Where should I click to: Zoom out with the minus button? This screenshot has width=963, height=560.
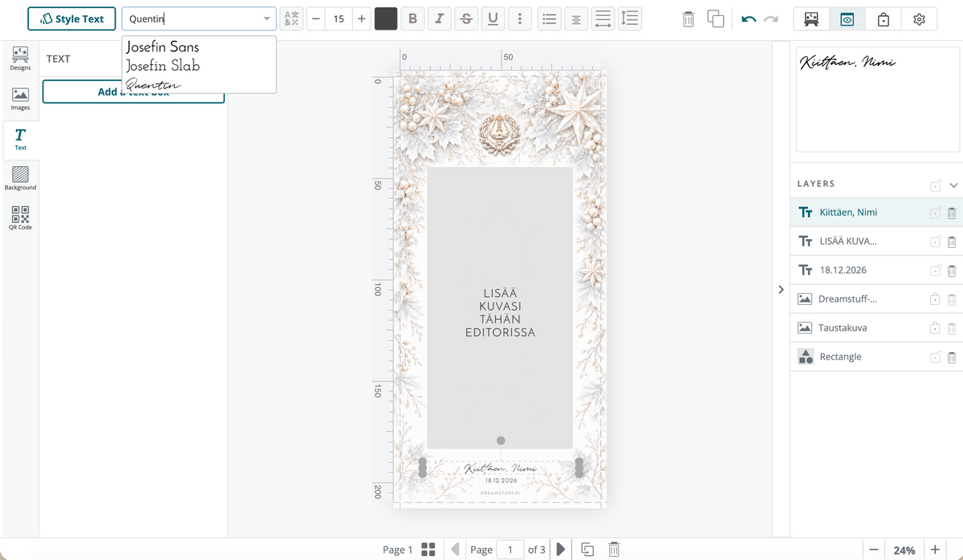(874, 550)
